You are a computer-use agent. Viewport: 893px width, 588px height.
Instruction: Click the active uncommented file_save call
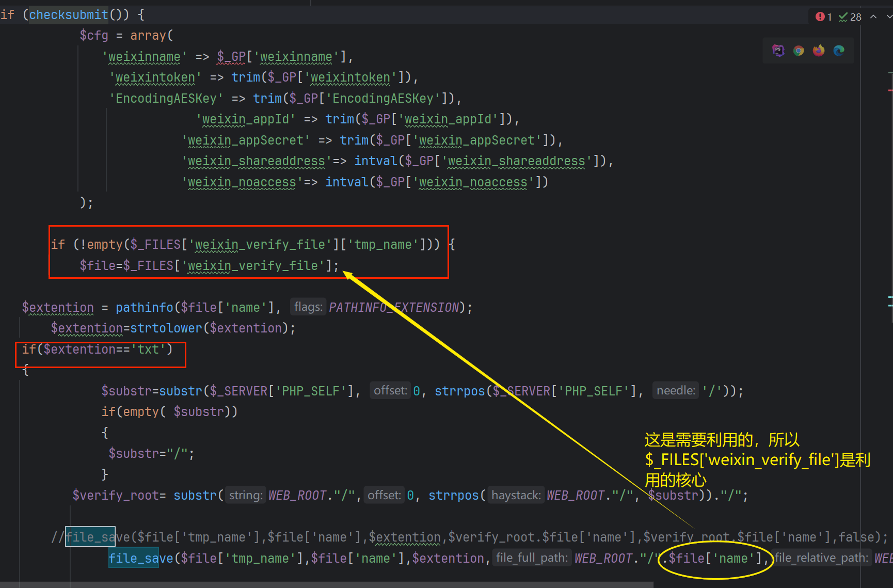(140, 558)
